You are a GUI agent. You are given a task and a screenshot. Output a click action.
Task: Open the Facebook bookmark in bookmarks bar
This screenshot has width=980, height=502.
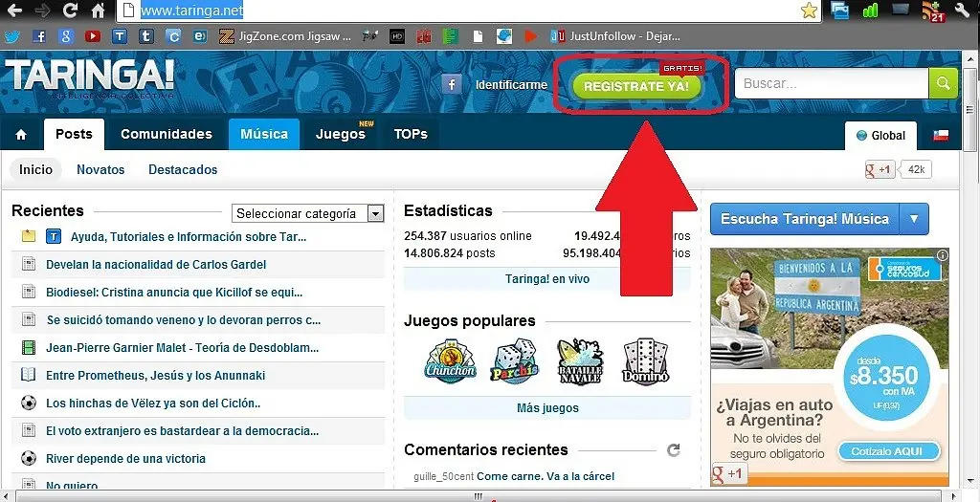(39, 37)
